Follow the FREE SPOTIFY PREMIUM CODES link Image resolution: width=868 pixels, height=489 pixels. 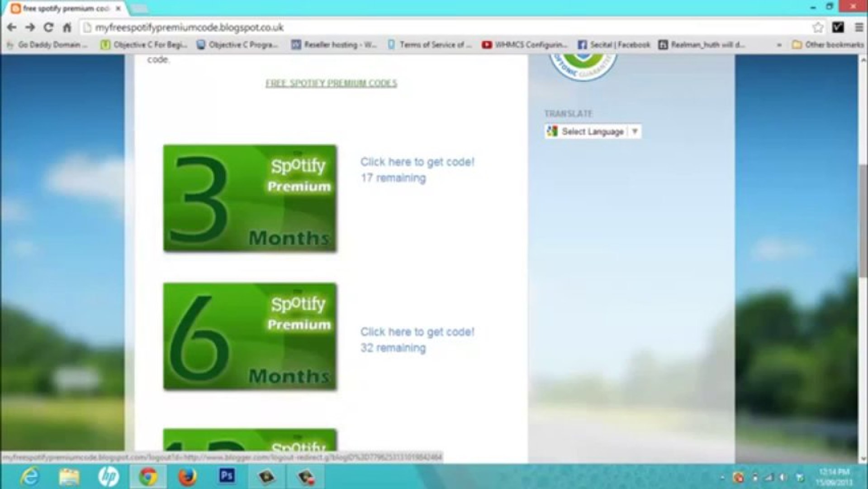[331, 83]
